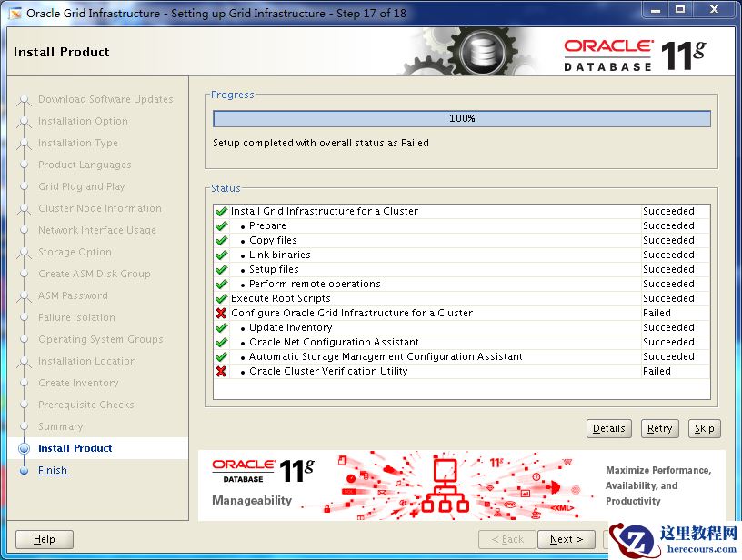Click ASM Password step
The image size is (742, 560).
click(x=73, y=295)
